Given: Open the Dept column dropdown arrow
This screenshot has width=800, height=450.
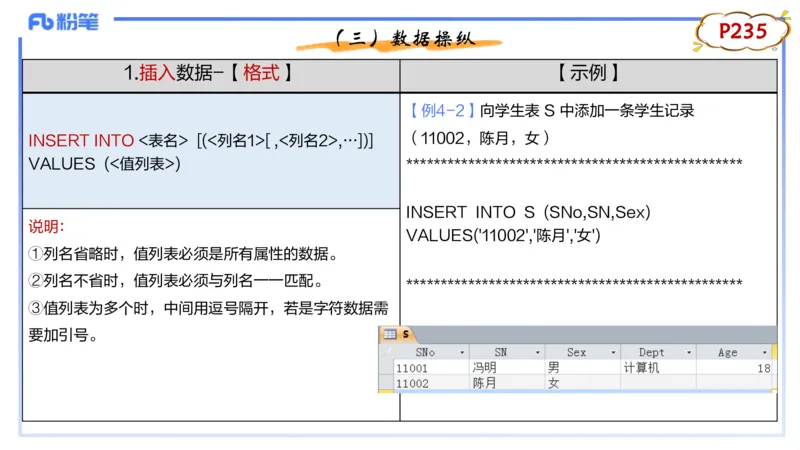Looking at the screenshot, I should (689, 353).
